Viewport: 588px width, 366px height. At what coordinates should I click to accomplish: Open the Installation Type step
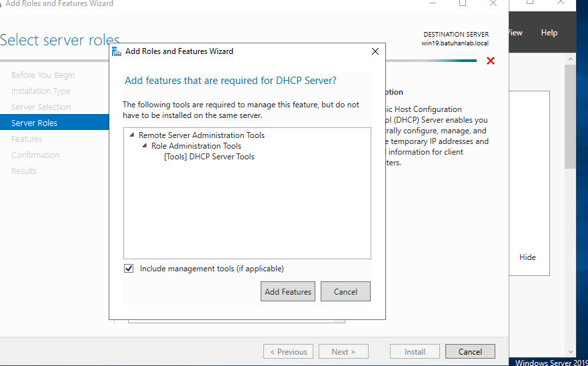41,91
